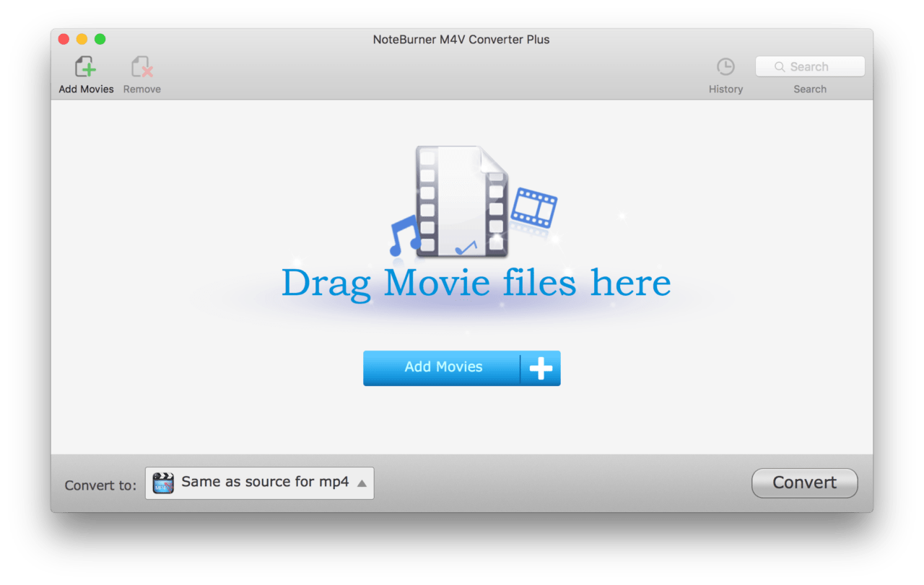Click the film strip document icon
Screen dimensions: 924x585
pos(462,201)
